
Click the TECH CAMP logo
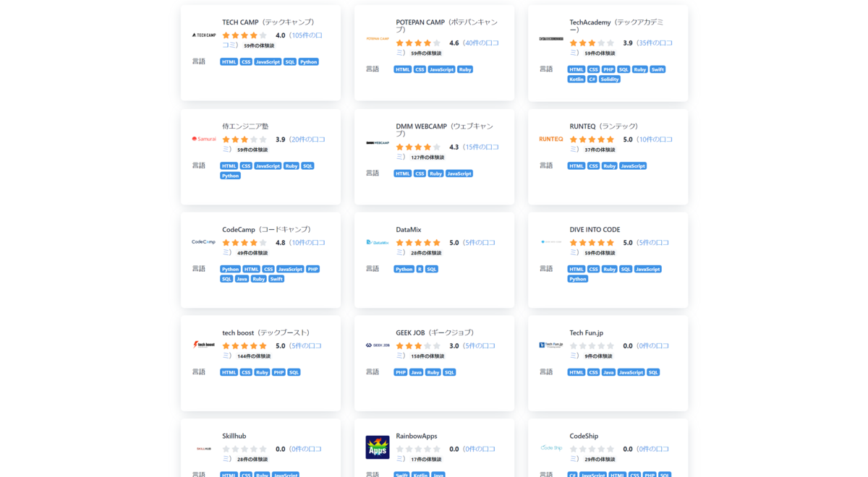tap(204, 35)
